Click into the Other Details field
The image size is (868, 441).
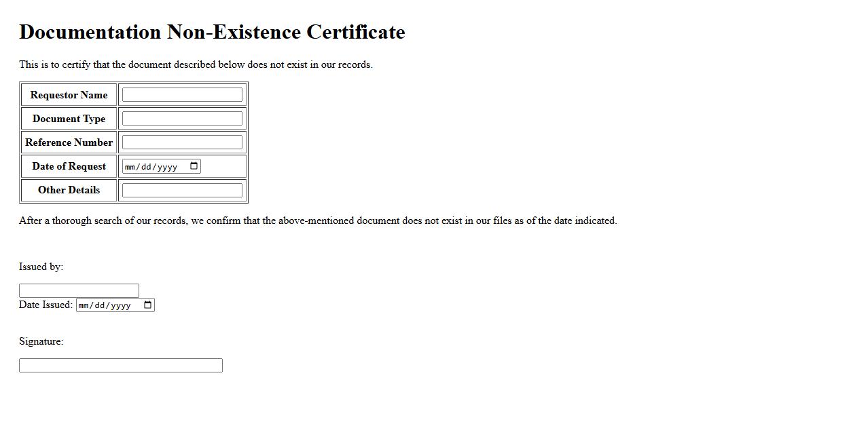pyautogui.click(x=182, y=190)
